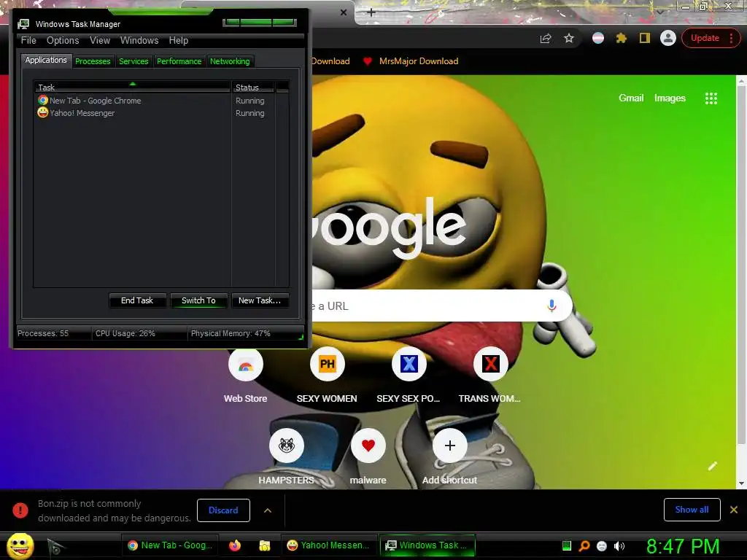Open the Gmail link
The width and height of the screenshot is (747, 560).
pos(631,98)
